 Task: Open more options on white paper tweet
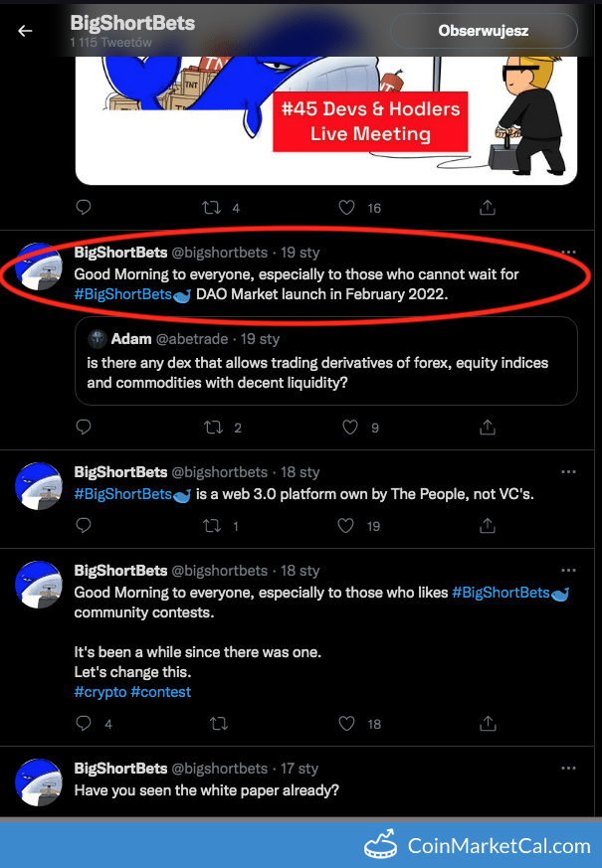click(x=568, y=768)
